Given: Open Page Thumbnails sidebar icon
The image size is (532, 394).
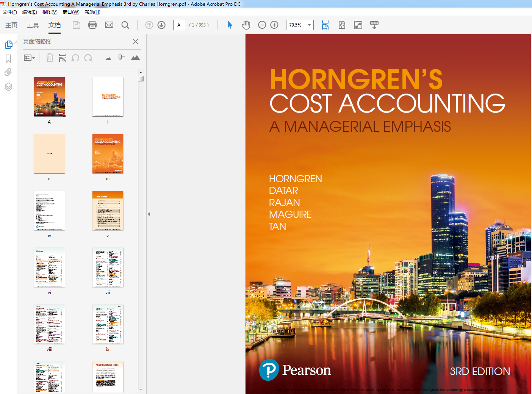Looking at the screenshot, I should [x=9, y=45].
